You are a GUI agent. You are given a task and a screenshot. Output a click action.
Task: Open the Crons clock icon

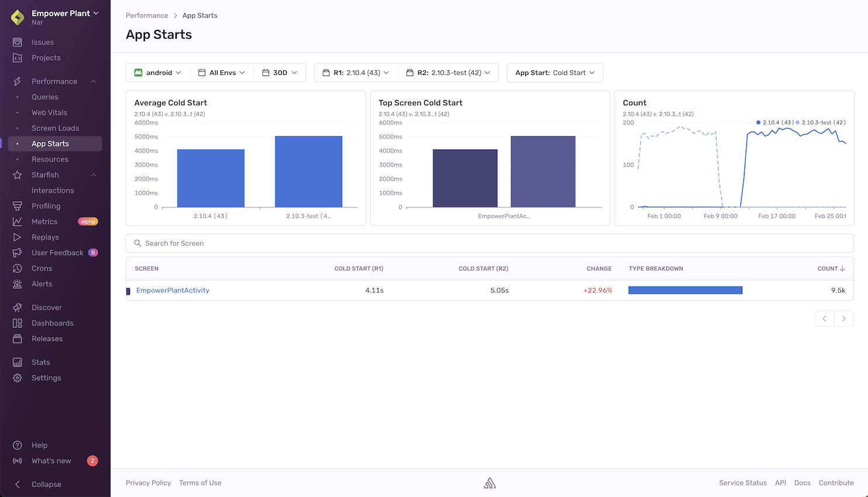(18, 268)
